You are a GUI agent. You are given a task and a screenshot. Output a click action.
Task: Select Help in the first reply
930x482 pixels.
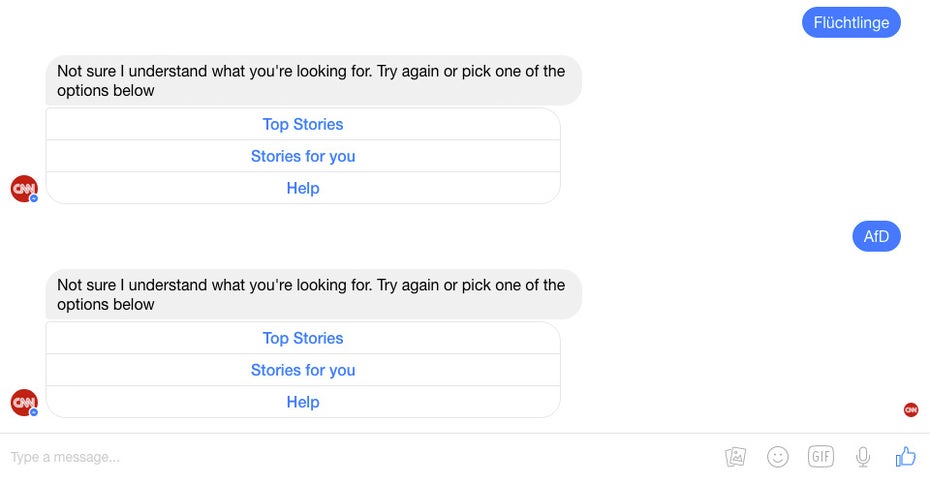303,188
